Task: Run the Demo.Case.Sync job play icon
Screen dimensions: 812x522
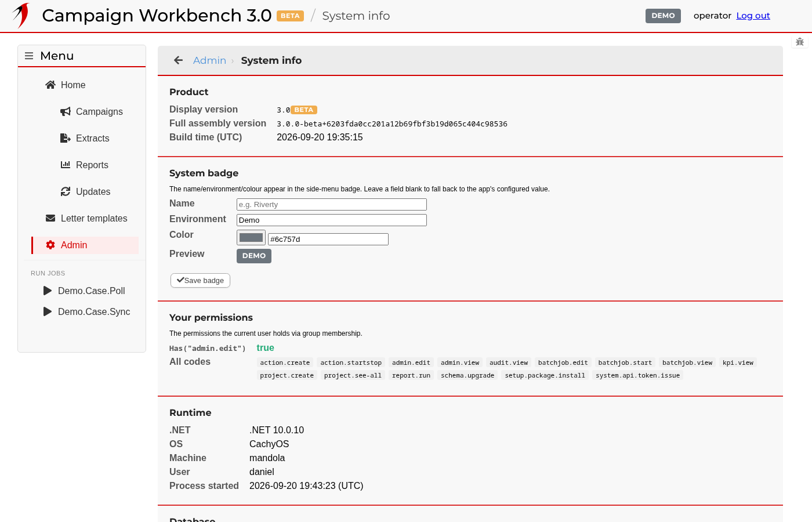Action: (x=48, y=311)
